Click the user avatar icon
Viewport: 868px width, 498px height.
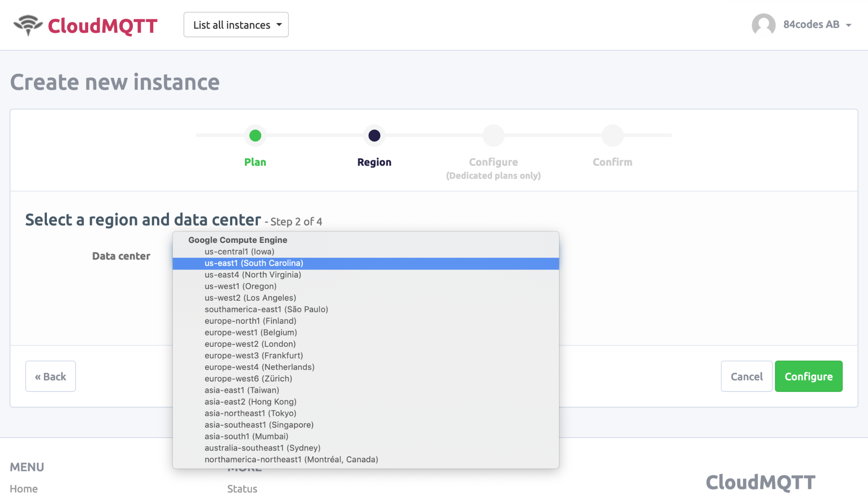[x=763, y=25]
